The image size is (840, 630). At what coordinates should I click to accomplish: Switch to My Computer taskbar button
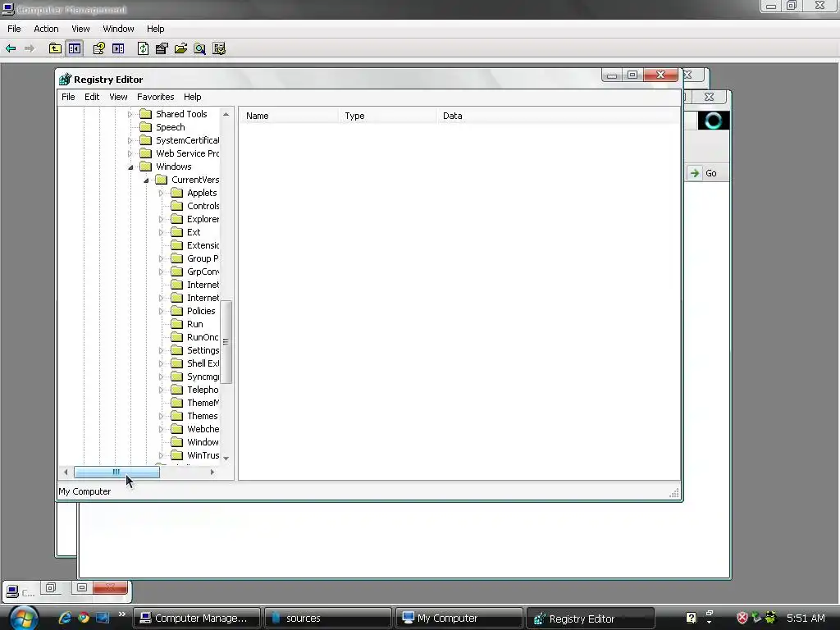click(459, 619)
